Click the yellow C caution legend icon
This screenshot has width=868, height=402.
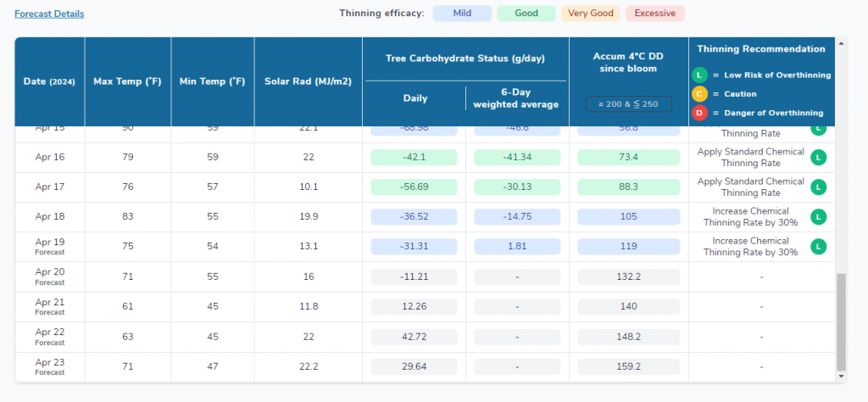700,94
